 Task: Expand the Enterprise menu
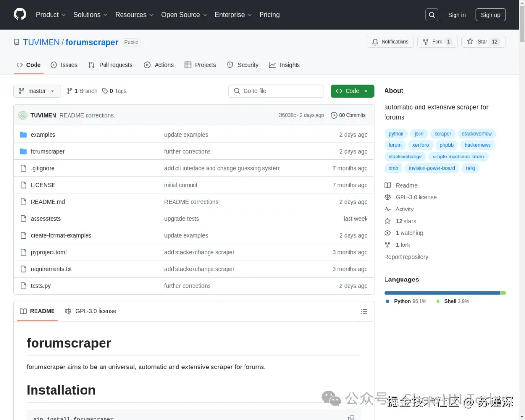click(233, 15)
